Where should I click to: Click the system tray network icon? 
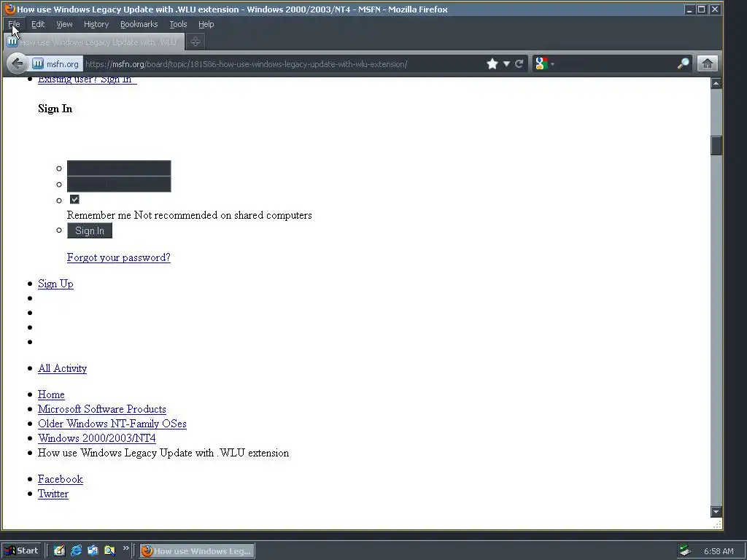tap(685, 551)
